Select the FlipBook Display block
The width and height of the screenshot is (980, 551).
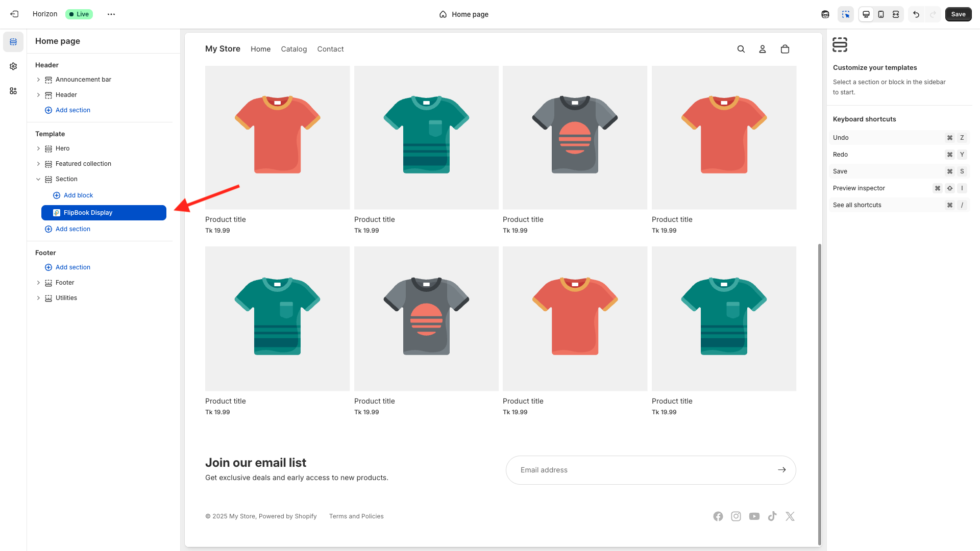pyautogui.click(x=104, y=213)
